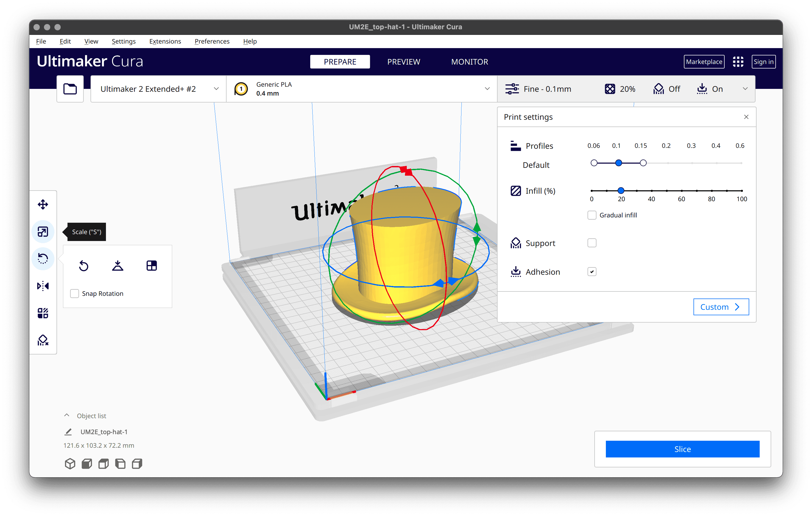Open the Settings menu
This screenshot has height=516, width=812.
pos(123,41)
